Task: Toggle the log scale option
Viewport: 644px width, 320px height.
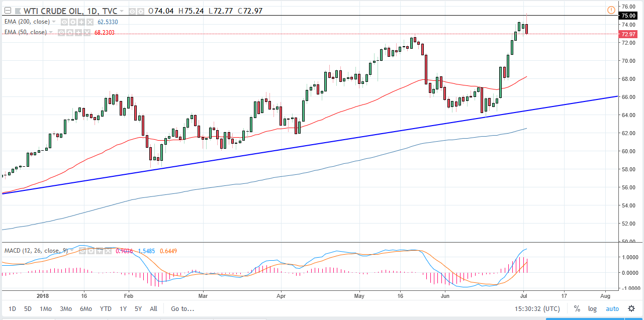Action: coord(593,309)
